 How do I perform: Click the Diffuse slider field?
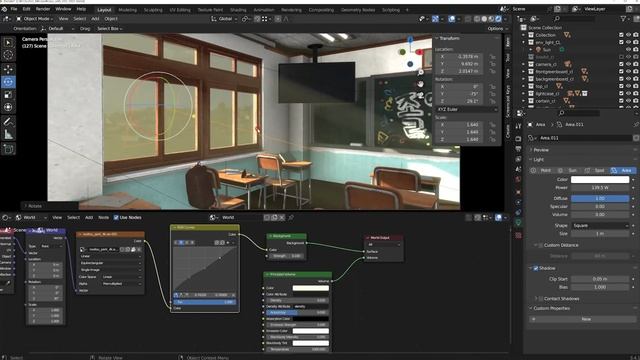pos(600,198)
